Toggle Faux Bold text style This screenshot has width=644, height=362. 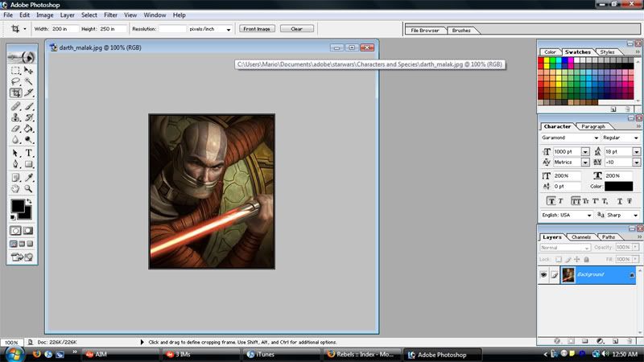click(x=551, y=201)
